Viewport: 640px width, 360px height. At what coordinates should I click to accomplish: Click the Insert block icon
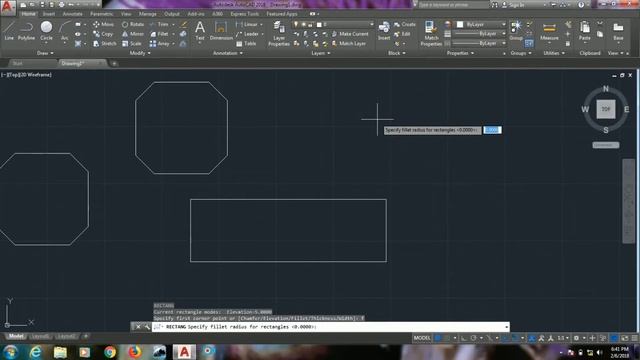pyautogui.click(x=384, y=31)
